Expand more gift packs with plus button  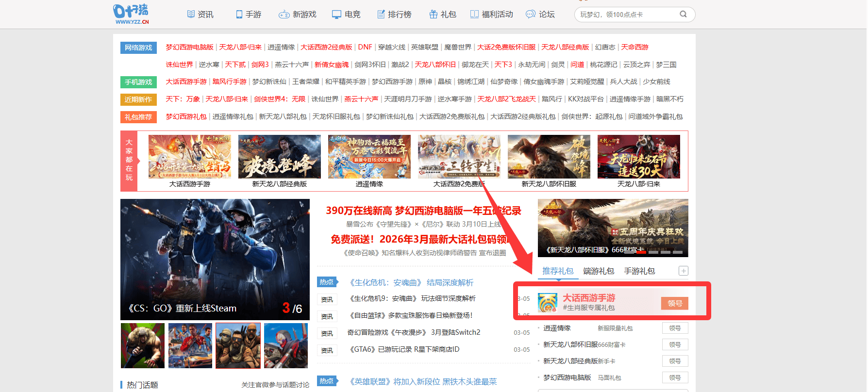(x=683, y=271)
